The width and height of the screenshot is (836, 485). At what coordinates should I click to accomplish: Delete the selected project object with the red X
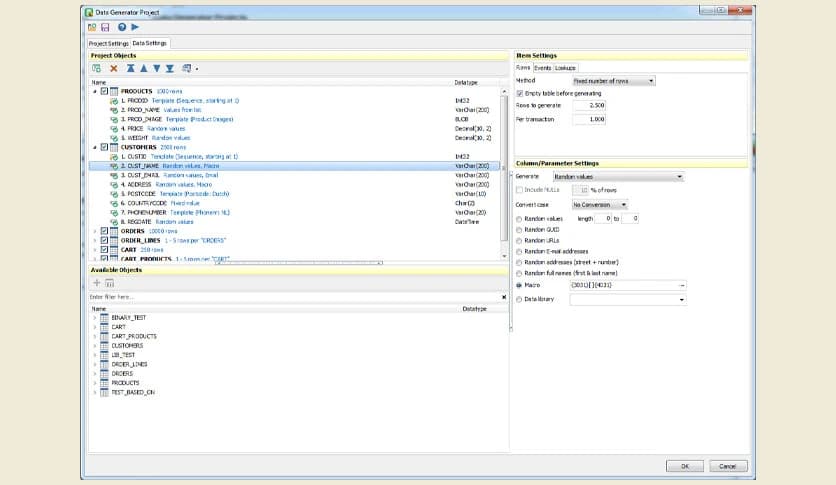(114, 68)
